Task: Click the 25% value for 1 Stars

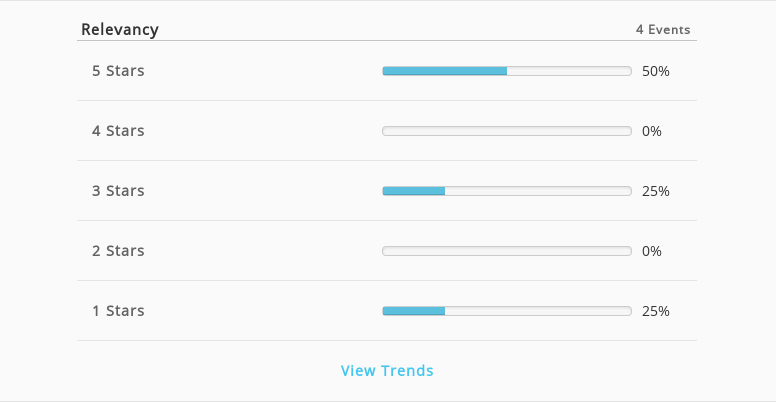Action: 656,311
